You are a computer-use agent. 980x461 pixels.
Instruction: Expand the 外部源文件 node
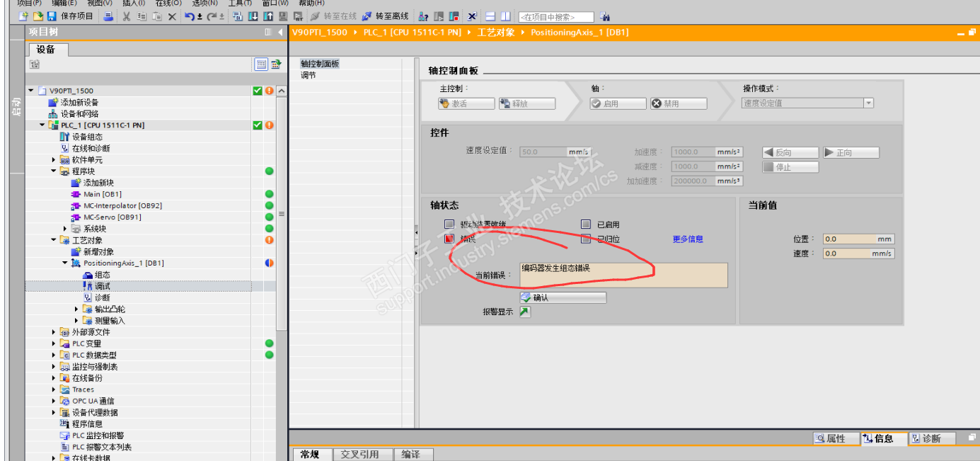click(53, 332)
